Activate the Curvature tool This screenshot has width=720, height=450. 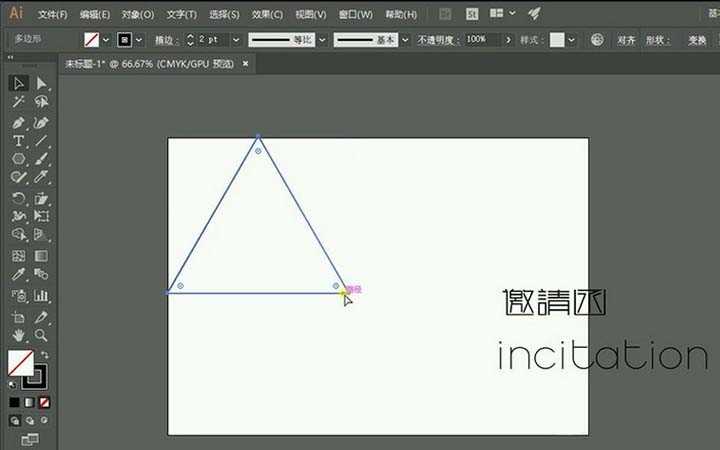point(41,123)
